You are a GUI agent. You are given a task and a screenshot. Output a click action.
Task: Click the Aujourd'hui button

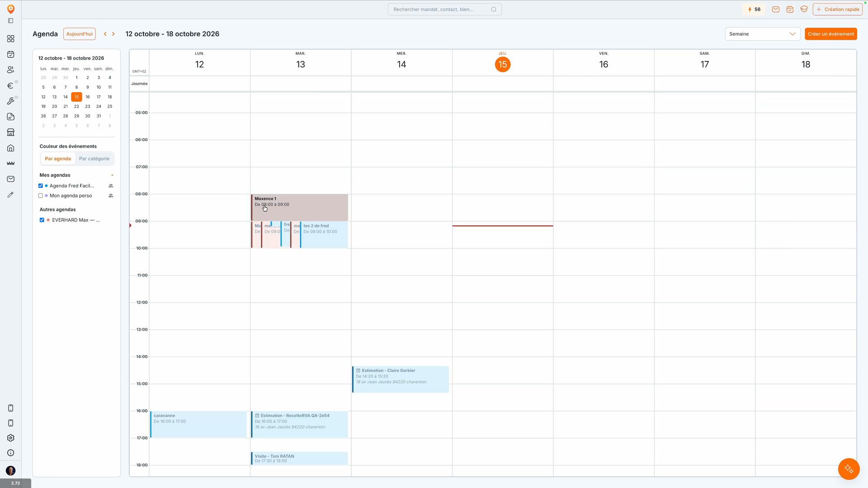(x=80, y=34)
